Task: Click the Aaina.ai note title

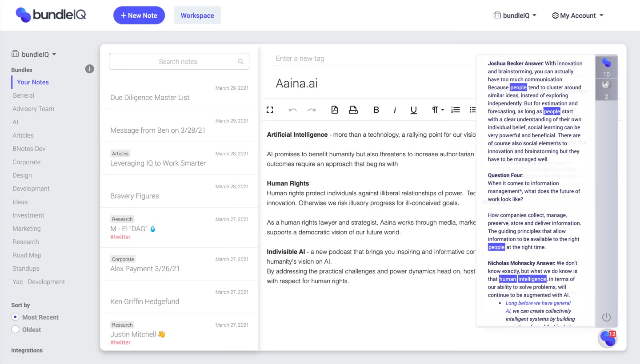Action: (x=297, y=83)
